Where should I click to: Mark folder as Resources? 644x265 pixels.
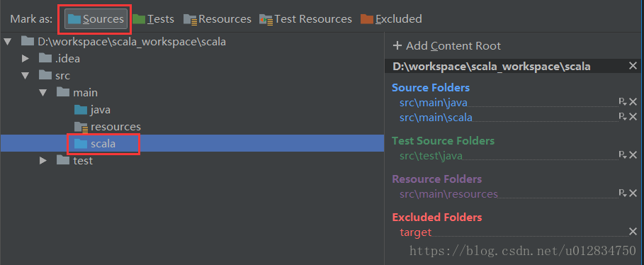click(x=218, y=19)
